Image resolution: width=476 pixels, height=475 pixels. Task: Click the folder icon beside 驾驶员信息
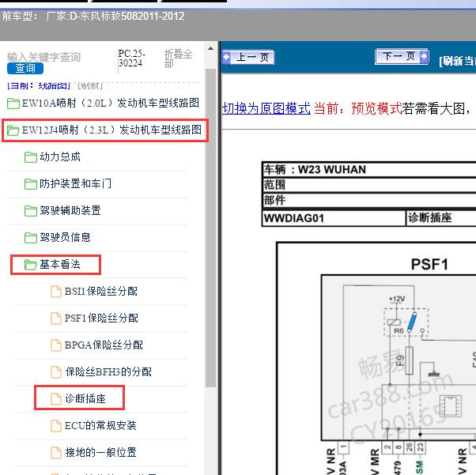click(x=31, y=237)
